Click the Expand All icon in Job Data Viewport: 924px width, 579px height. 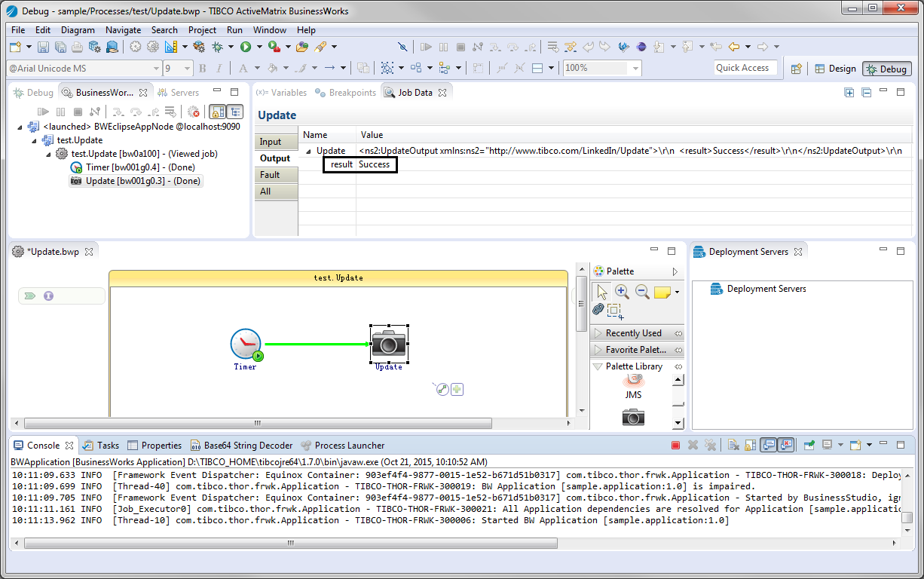(x=849, y=93)
